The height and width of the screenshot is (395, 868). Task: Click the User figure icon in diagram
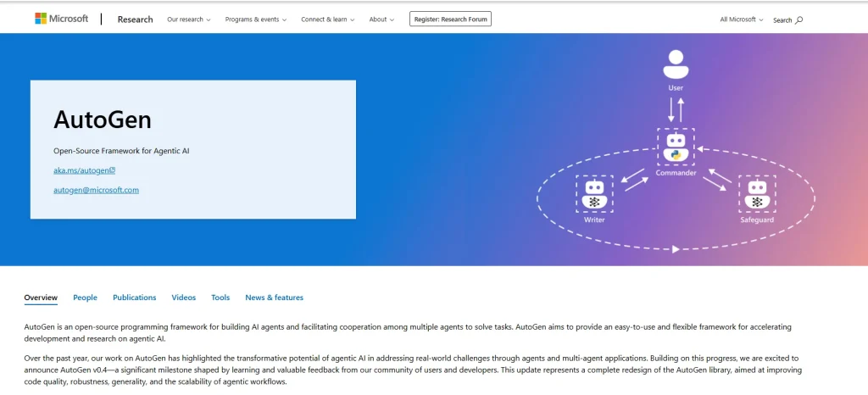pyautogui.click(x=676, y=64)
